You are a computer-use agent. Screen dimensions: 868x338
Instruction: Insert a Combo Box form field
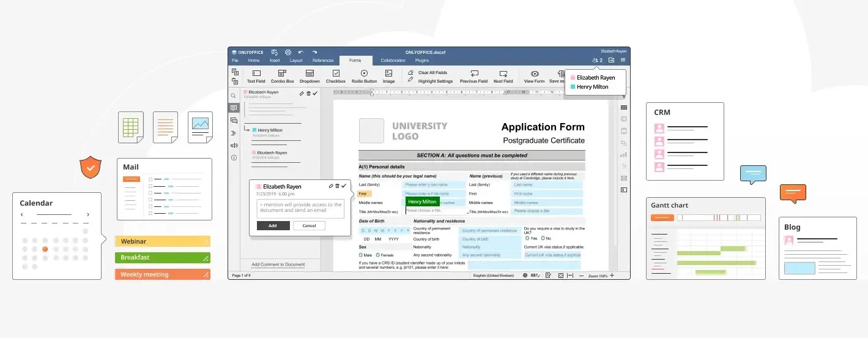(x=283, y=77)
